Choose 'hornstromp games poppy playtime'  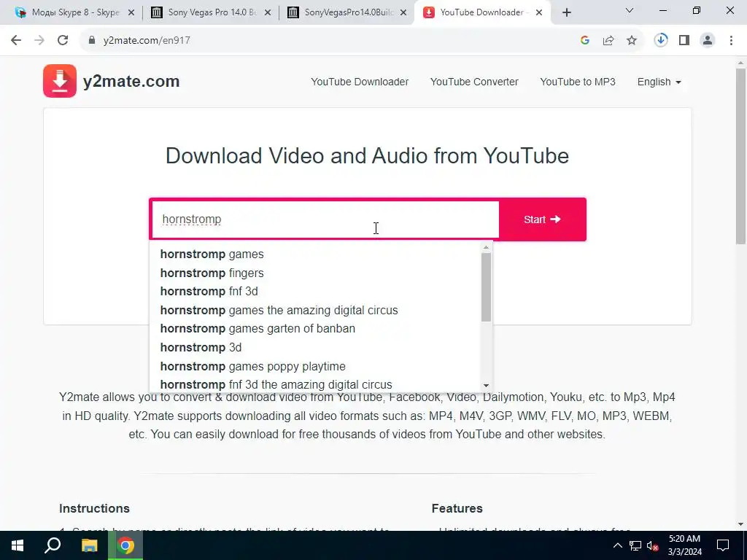(316, 366)
